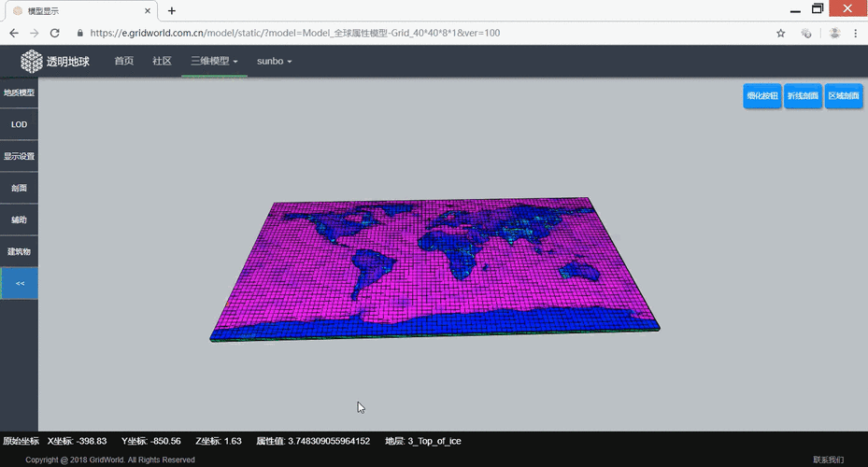
Task: Expand the 显示设置 sidebar panel
Action: (20, 156)
